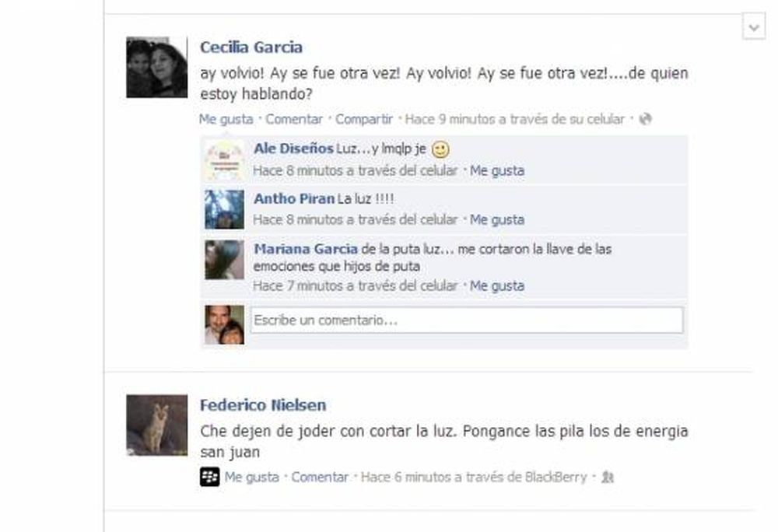Open the Cecilia Garcia profile name link

click(x=251, y=47)
